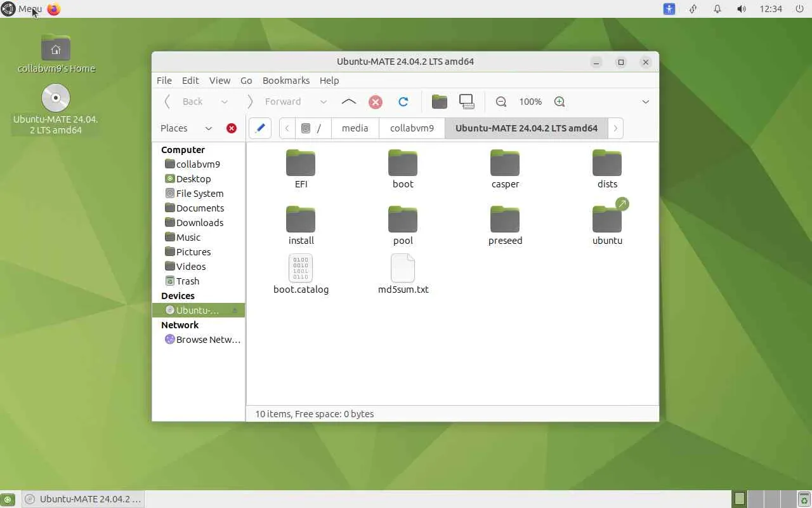This screenshot has height=508, width=812.
Task: Open the Trash applet in bottom panel
Action: coord(804,499)
